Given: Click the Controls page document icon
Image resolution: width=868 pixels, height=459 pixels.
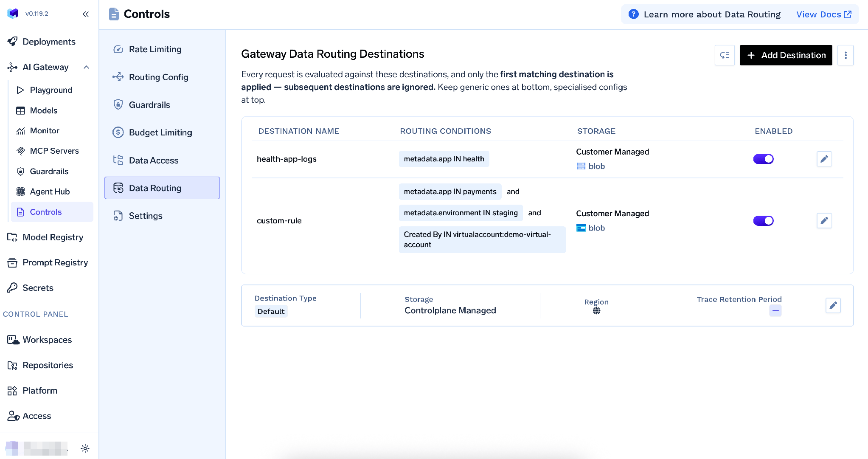Looking at the screenshot, I should (114, 14).
